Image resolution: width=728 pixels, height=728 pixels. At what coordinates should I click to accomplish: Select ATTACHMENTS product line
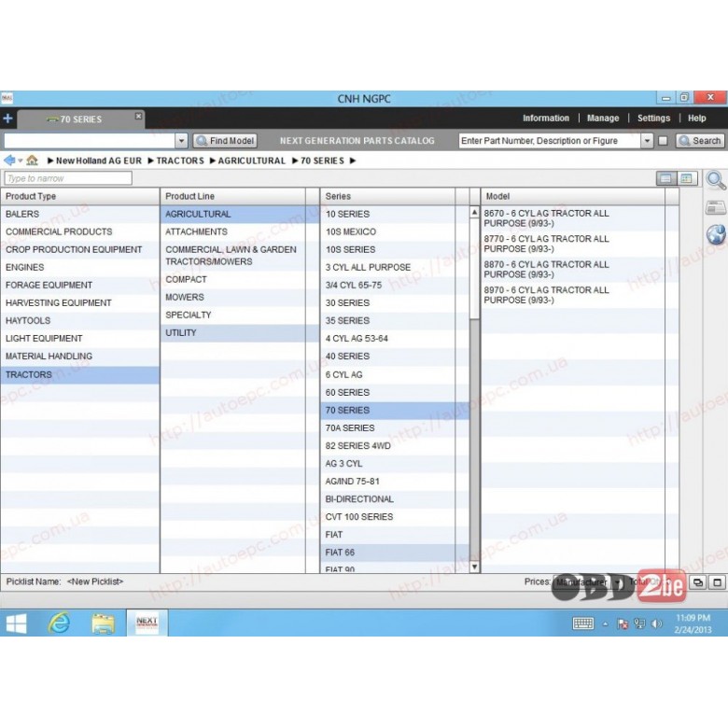click(x=239, y=231)
